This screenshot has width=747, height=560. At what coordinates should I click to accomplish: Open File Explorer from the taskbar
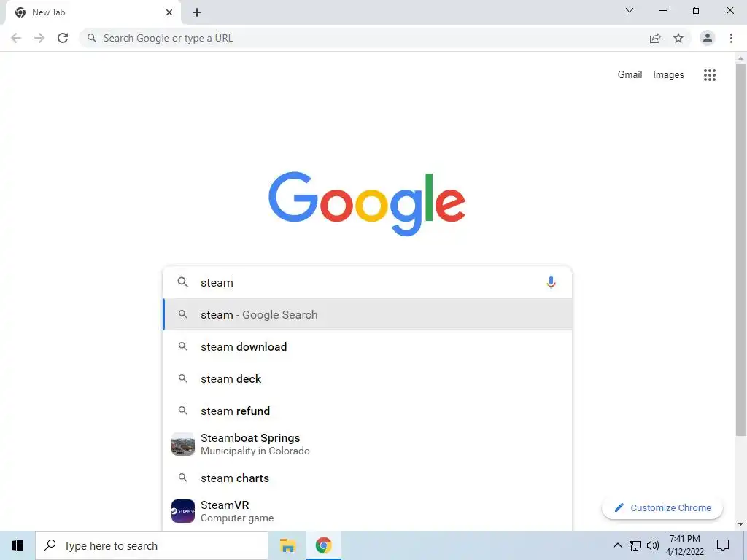[x=287, y=545]
